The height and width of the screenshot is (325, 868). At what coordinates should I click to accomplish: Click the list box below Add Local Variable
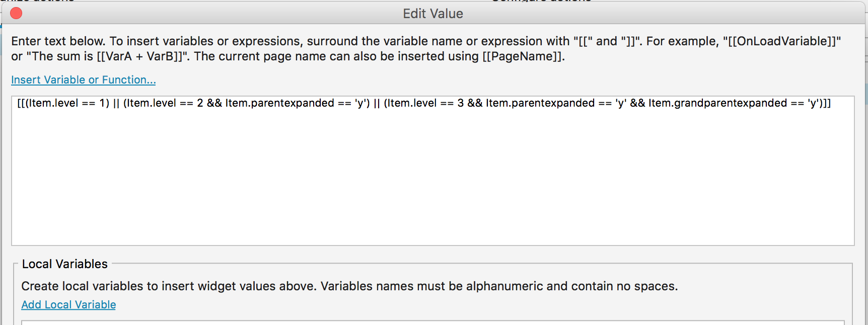[433, 322]
